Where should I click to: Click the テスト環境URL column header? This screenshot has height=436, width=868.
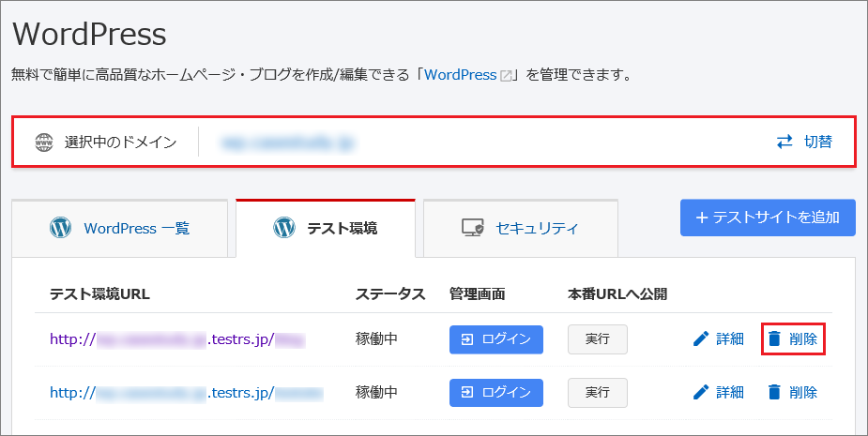99,293
